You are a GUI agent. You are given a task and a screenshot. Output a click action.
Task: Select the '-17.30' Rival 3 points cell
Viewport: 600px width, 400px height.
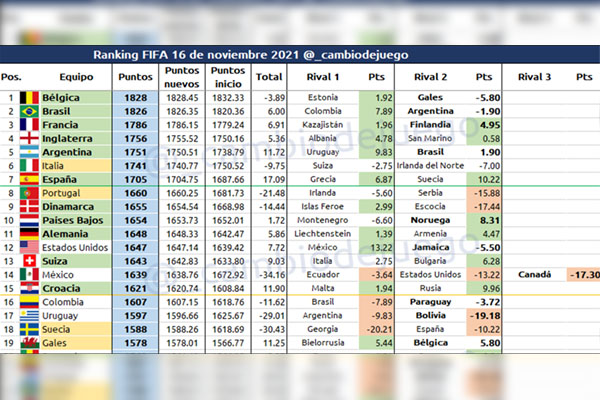click(x=584, y=275)
